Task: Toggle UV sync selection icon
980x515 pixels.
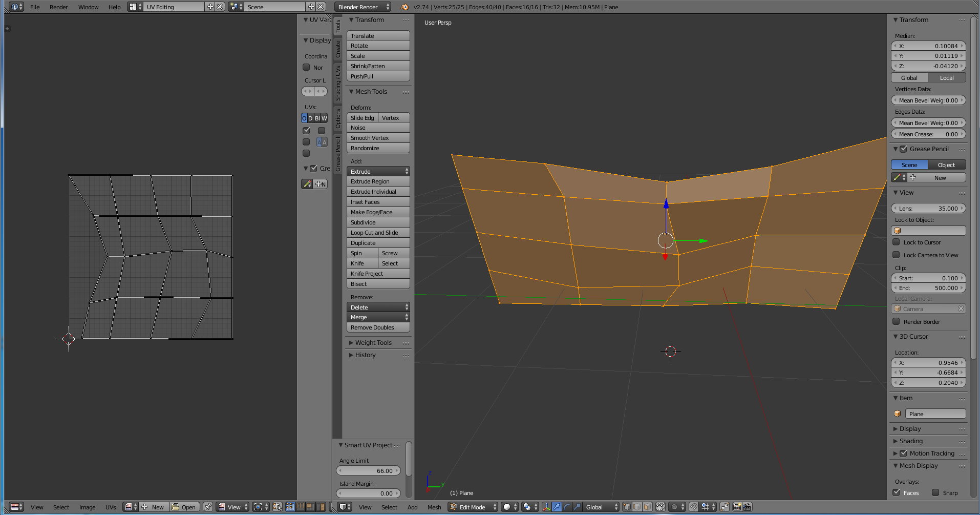Action: point(278,507)
